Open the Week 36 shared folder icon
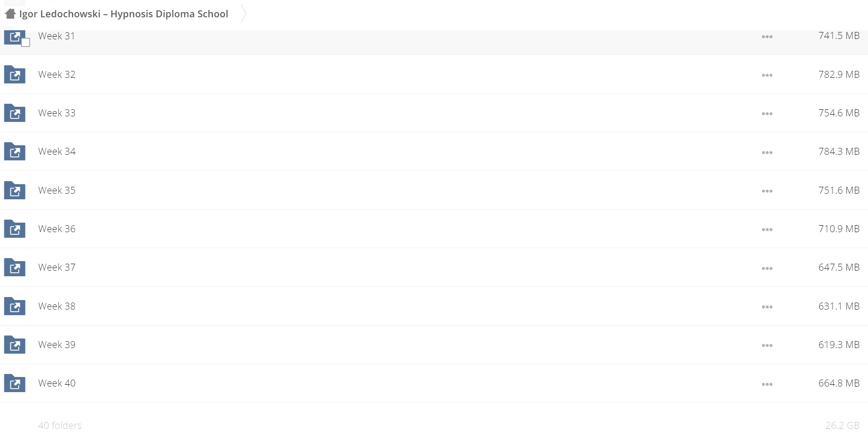Screen dimensions: 868x444 click(15, 229)
